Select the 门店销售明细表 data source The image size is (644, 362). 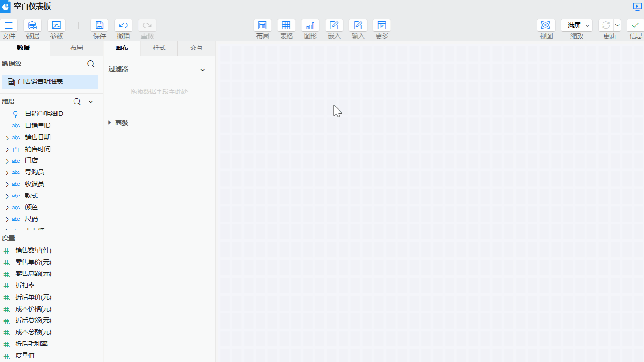(x=41, y=82)
